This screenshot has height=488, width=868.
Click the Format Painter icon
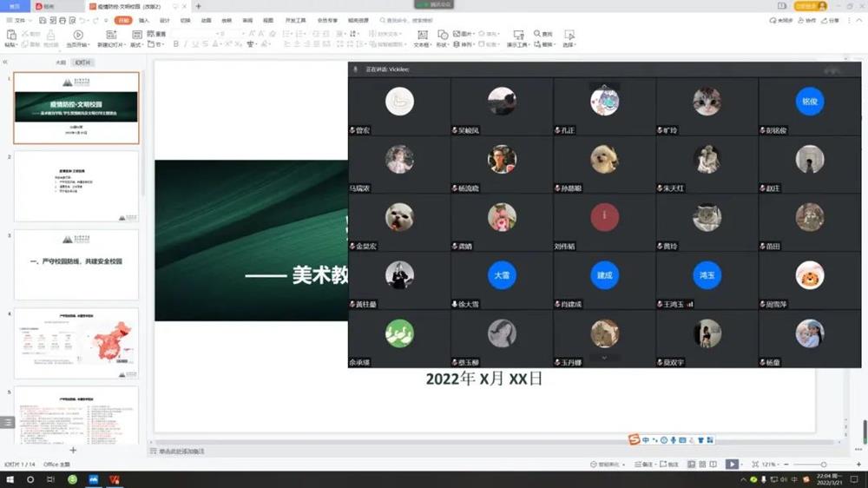[51, 35]
